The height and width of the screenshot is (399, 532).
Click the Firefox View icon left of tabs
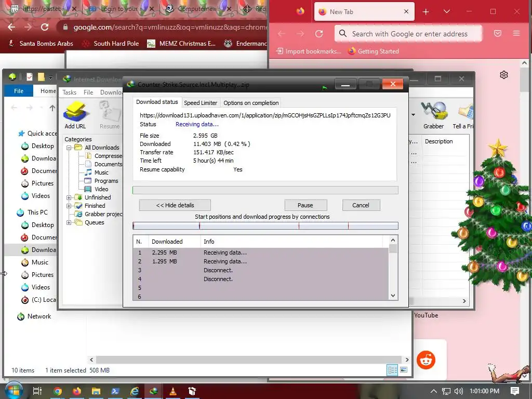[300, 11]
